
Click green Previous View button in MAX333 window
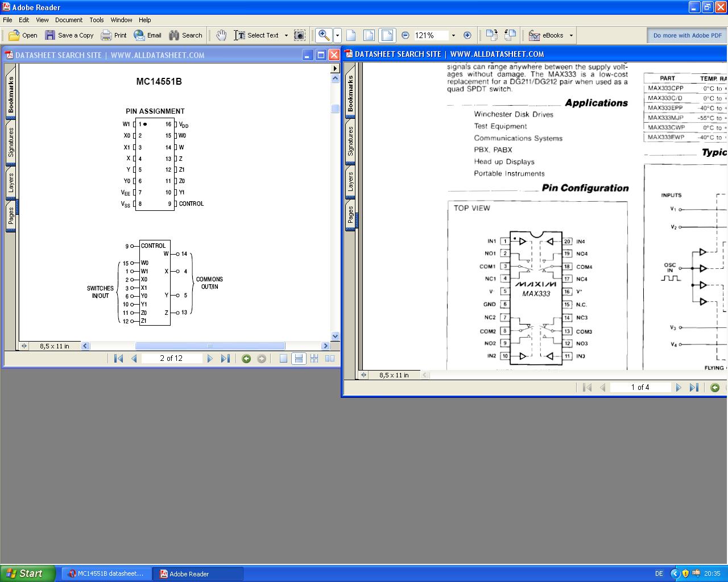click(715, 388)
